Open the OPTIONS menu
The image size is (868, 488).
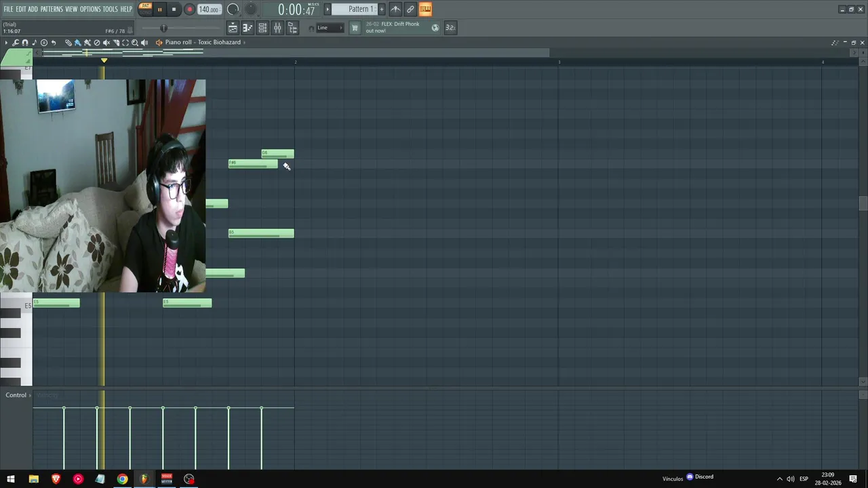pyautogui.click(x=90, y=9)
